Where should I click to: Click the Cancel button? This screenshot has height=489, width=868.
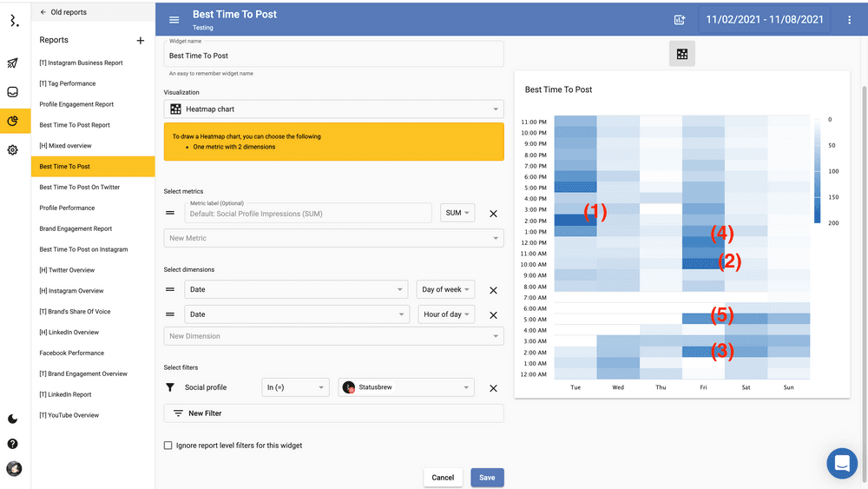tap(443, 478)
